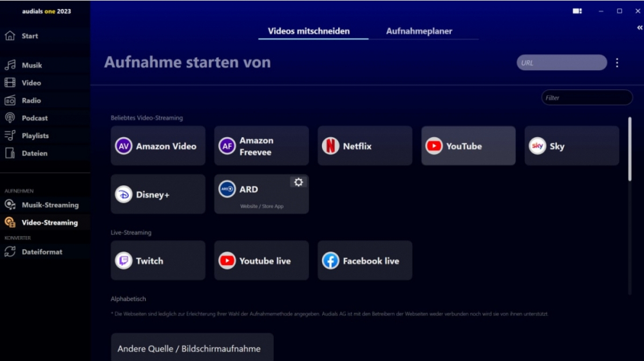This screenshot has width=644, height=361.
Task: Click the Netflix N logo
Action: click(x=330, y=146)
